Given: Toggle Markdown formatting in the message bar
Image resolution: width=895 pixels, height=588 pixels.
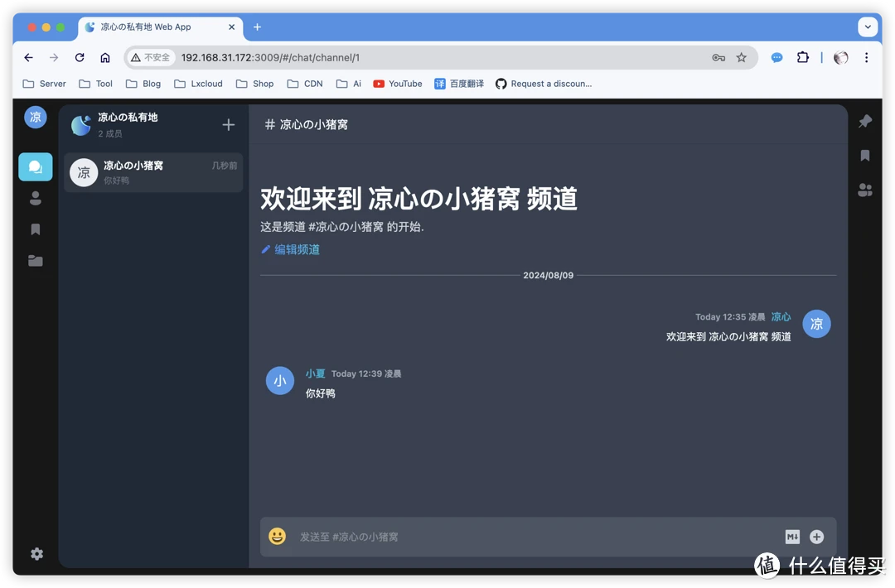Looking at the screenshot, I should pyautogui.click(x=791, y=537).
